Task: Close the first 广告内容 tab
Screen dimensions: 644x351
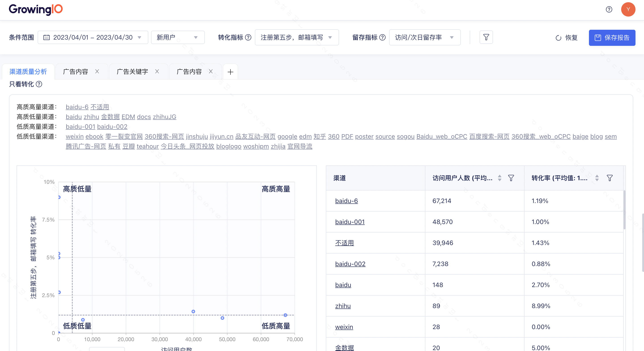Action: (x=97, y=72)
